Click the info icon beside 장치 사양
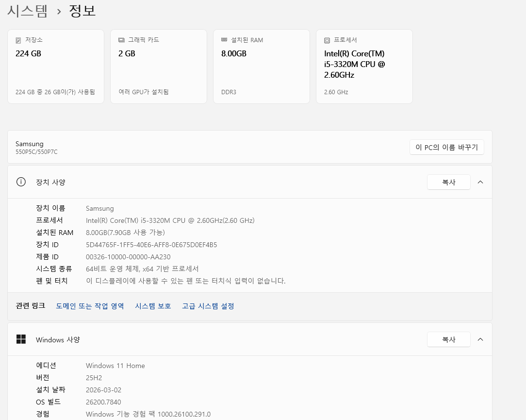Screen dimensions: 526x420 (x=21, y=182)
